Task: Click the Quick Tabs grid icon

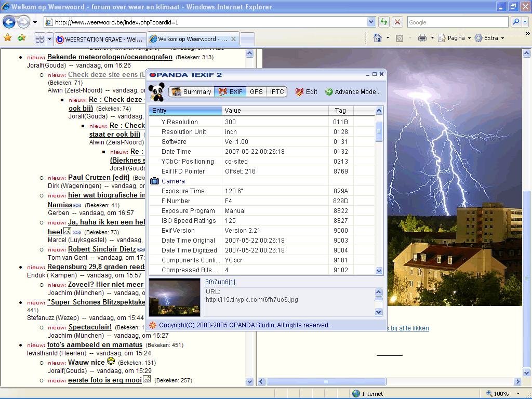Action: [x=39, y=39]
